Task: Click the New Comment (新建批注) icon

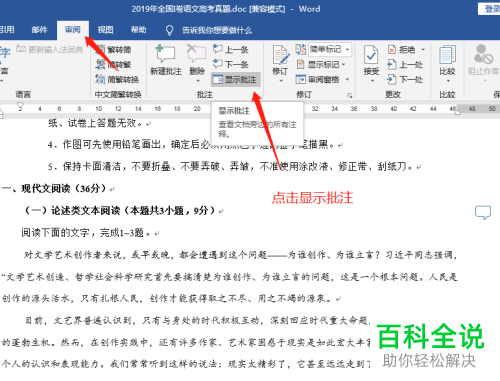Action: pos(166,54)
